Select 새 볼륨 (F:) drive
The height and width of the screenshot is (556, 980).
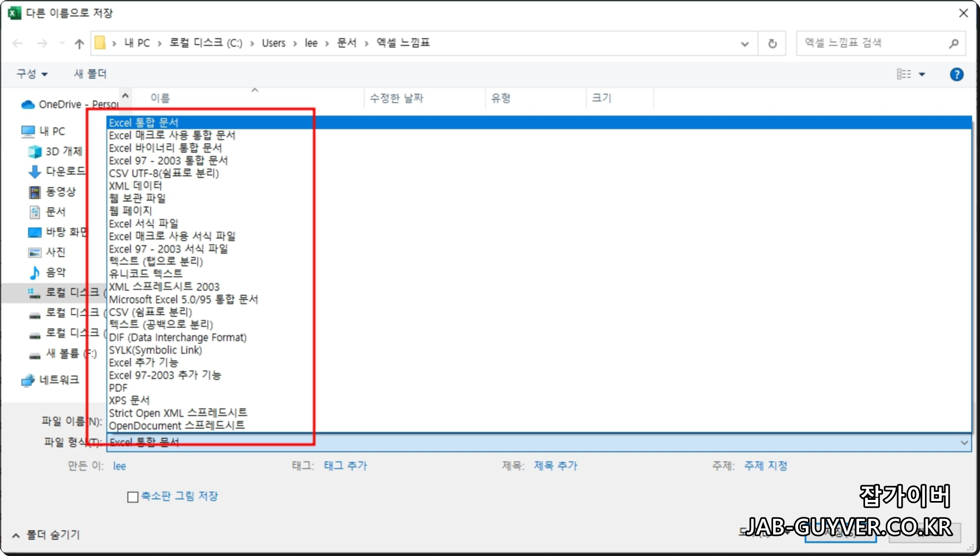[x=63, y=353]
